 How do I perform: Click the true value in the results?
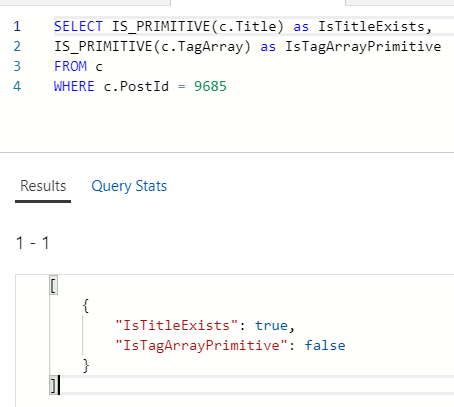271,325
